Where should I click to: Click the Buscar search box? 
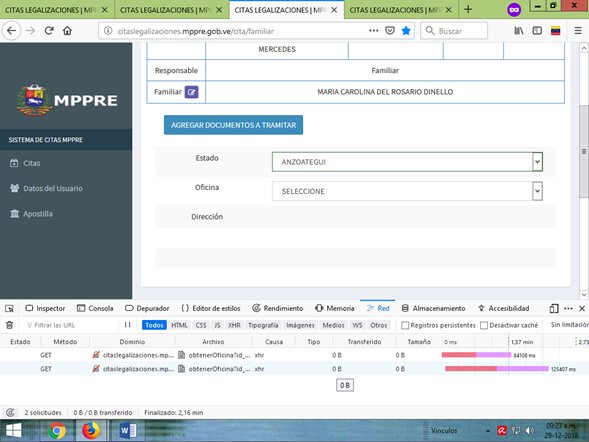[x=454, y=31]
